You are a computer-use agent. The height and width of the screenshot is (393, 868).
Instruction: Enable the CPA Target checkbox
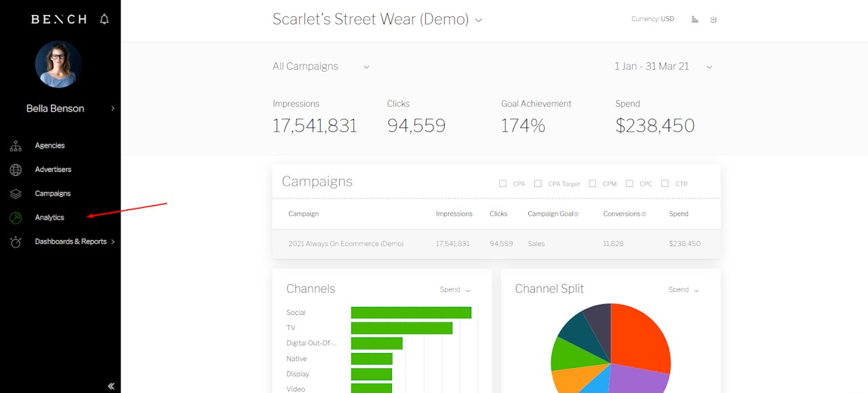point(538,184)
